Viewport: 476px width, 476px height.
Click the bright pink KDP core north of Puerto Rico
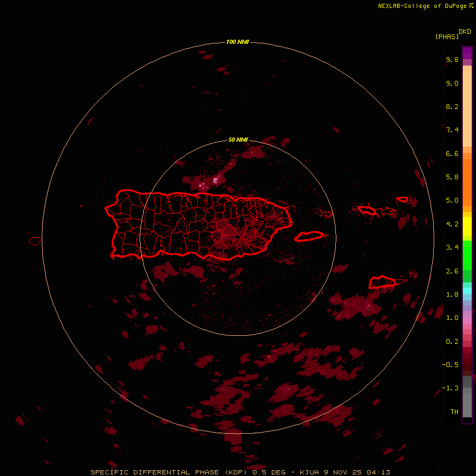pyautogui.click(x=215, y=180)
